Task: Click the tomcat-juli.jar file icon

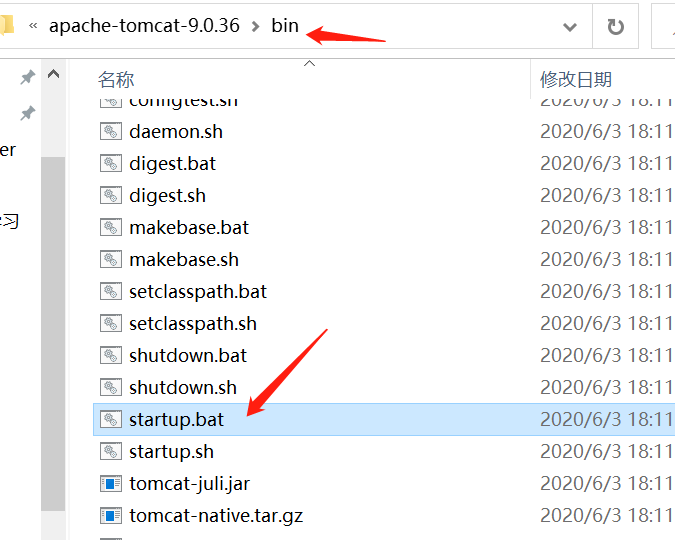Action: [111, 484]
